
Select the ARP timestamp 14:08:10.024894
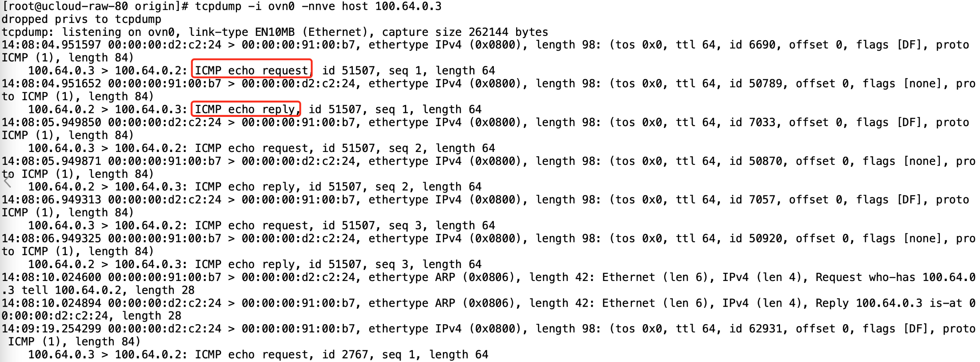pos(51,303)
